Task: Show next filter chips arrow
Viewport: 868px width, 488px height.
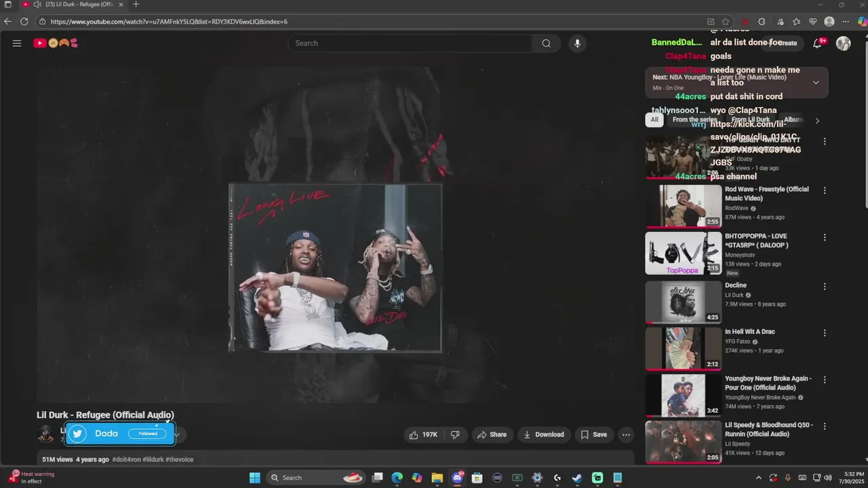Action: click(x=817, y=121)
